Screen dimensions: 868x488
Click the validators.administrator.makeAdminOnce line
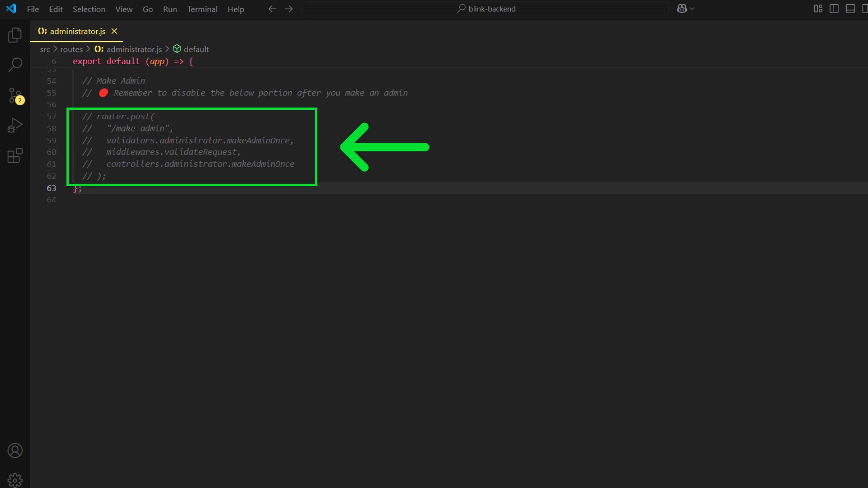pos(188,141)
